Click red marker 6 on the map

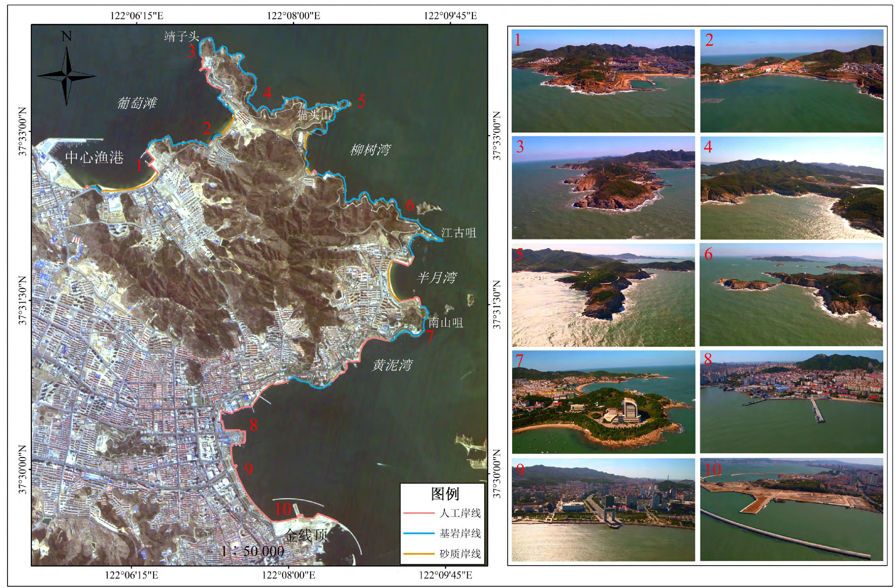pos(410,205)
